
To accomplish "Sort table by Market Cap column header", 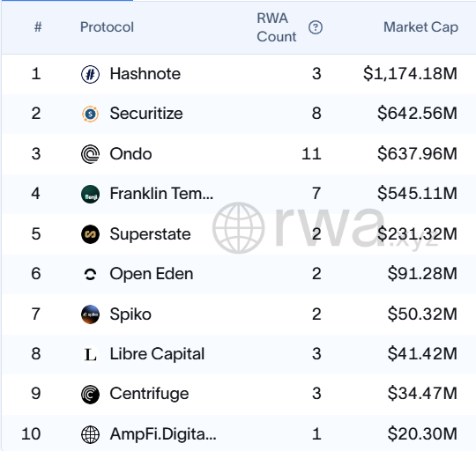I will click(420, 27).
